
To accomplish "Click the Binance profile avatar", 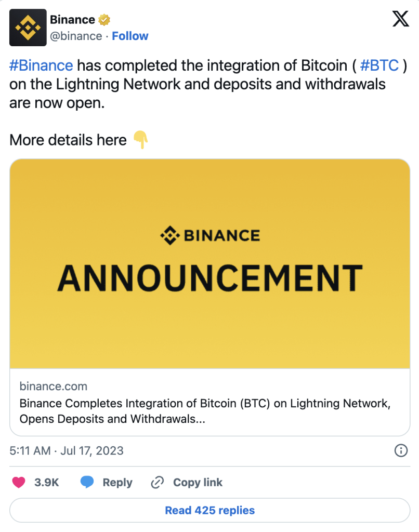I will 27,28.
